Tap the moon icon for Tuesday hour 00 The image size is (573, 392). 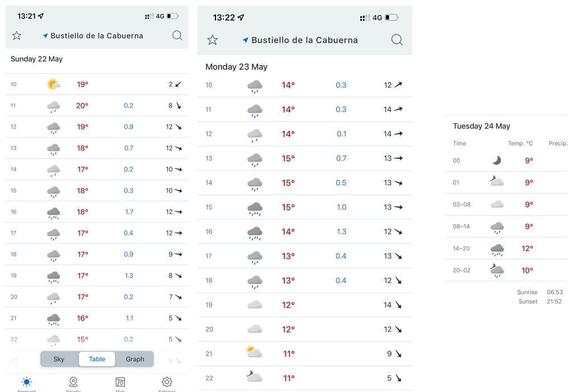(496, 160)
